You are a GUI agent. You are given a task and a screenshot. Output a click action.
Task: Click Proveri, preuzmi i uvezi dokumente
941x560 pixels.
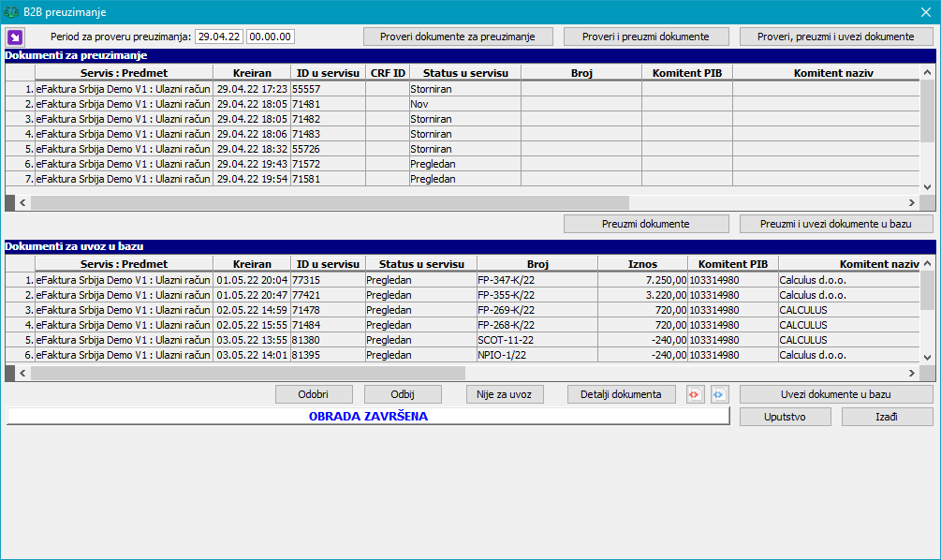(835, 37)
